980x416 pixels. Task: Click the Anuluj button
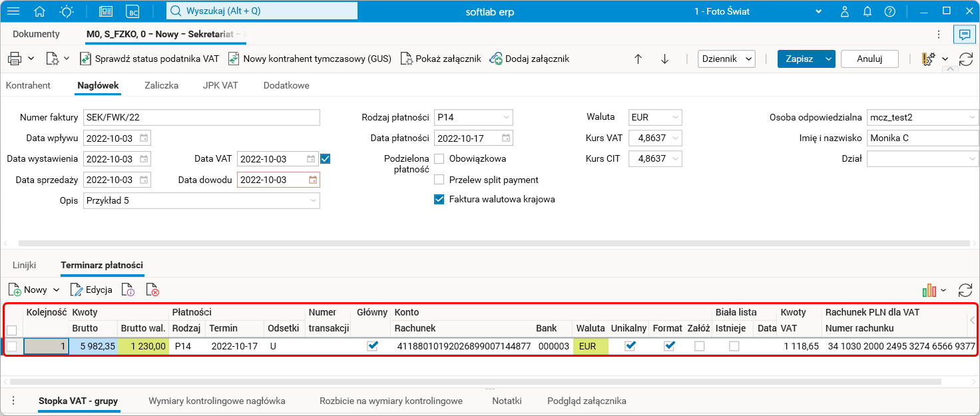(x=869, y=59)
